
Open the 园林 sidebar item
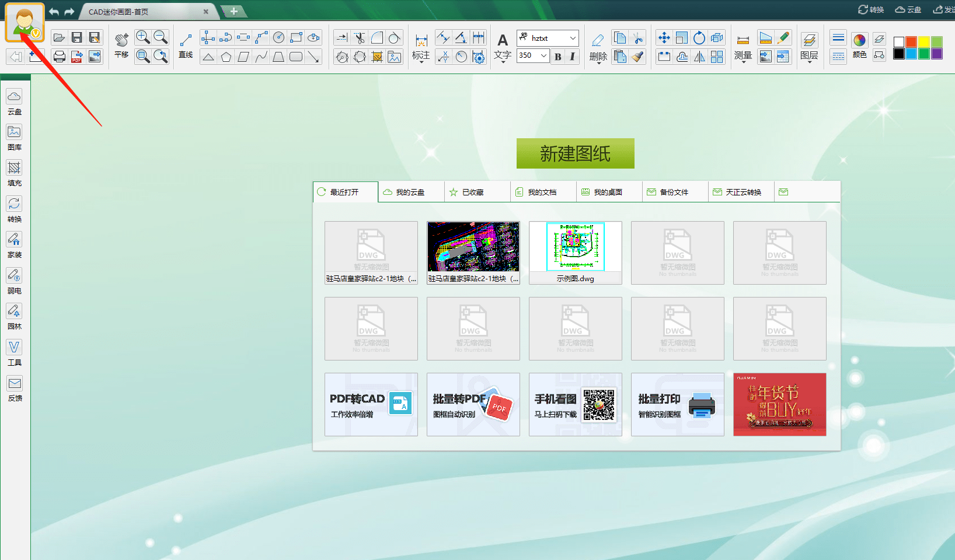click(x=15, y=317)
